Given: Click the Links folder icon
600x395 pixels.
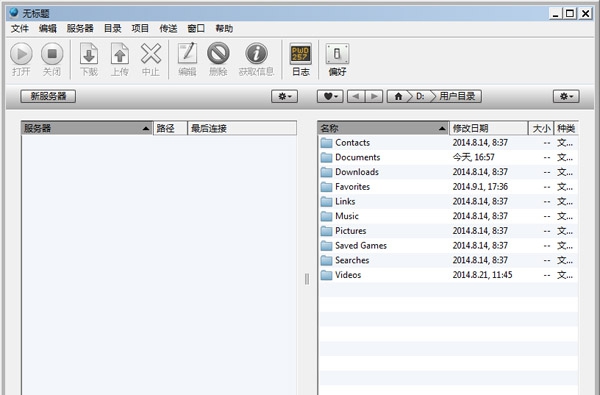Looking at the screenshot, I should tap(326, 202).
